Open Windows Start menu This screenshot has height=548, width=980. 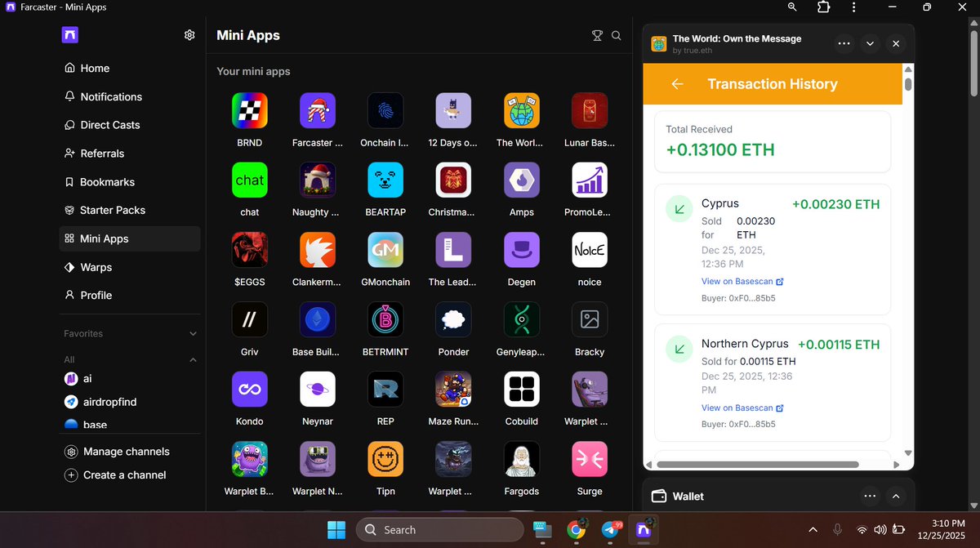click(x=336, y=529)
